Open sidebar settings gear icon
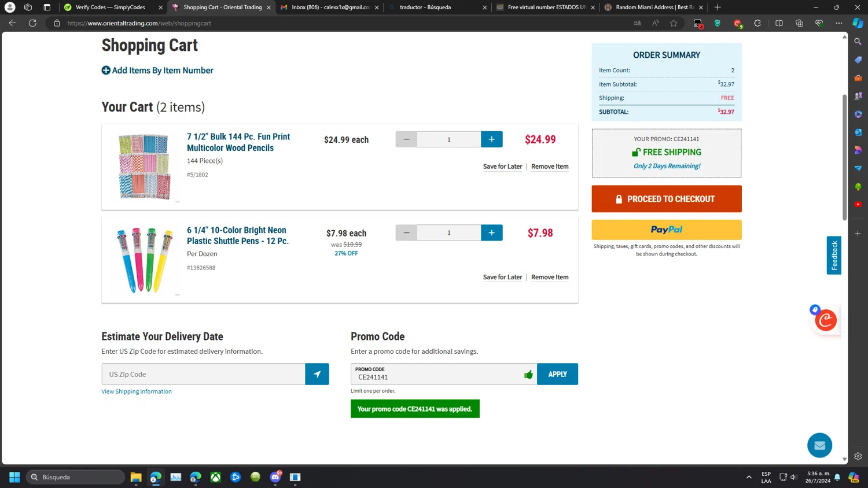The width and height of the screenshot is (868, 488). [858, 456]
